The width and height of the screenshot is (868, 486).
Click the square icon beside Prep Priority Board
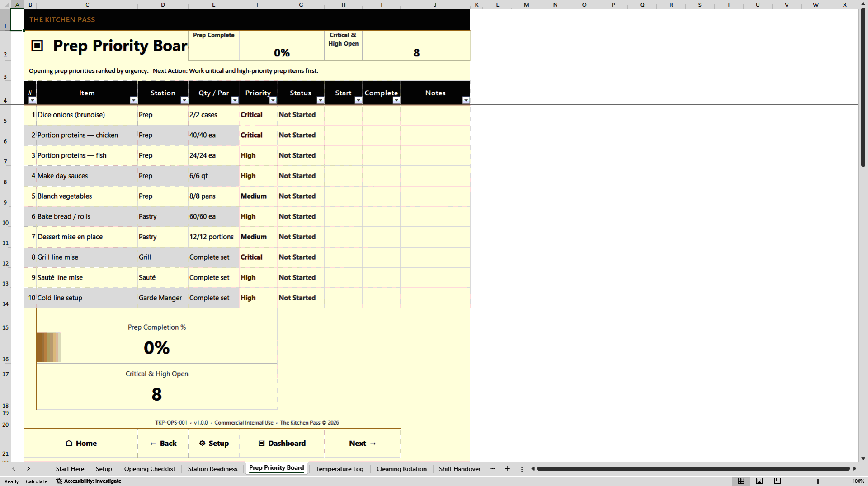point(37,46)
